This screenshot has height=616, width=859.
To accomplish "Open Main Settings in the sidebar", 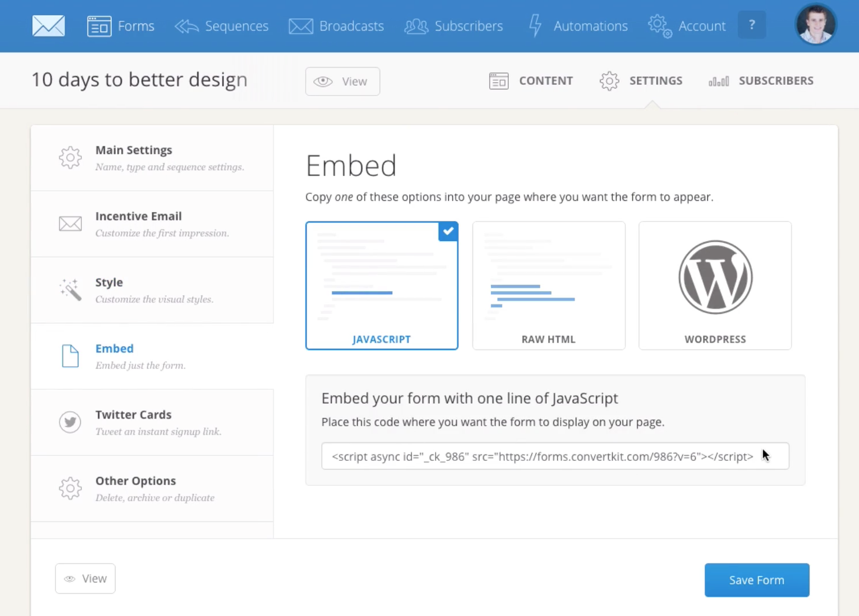I will (x=152, y=158).
